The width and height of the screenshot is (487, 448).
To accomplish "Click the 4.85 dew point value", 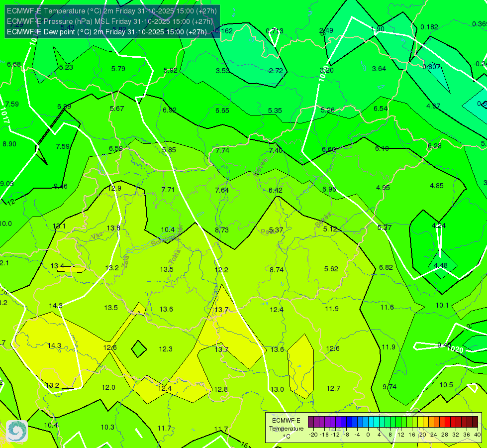I will 437,186.
